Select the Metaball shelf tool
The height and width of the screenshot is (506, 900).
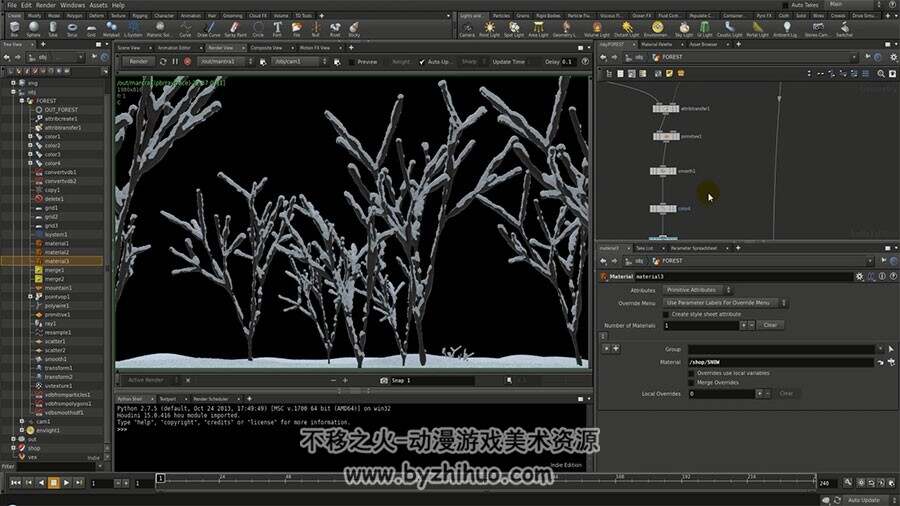click(x=111, y=28)
